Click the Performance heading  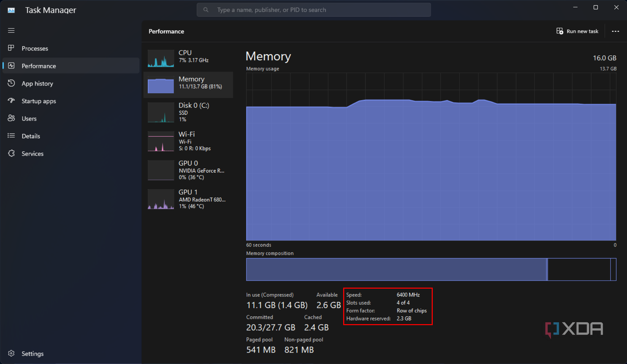click(x=166, y=31)
